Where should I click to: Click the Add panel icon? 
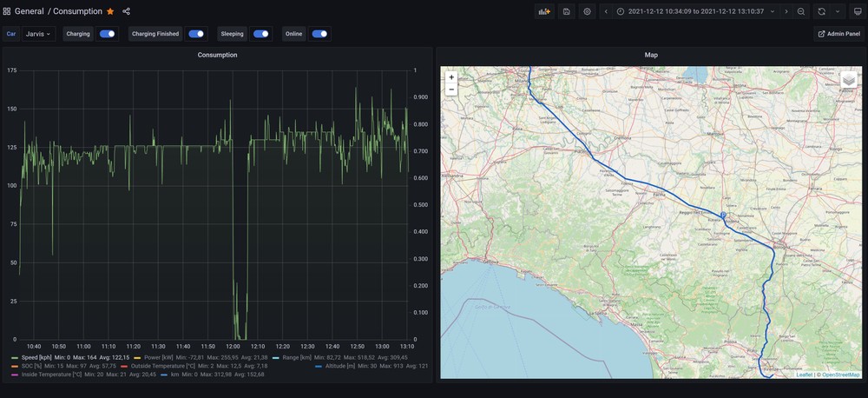pos(545,11)
